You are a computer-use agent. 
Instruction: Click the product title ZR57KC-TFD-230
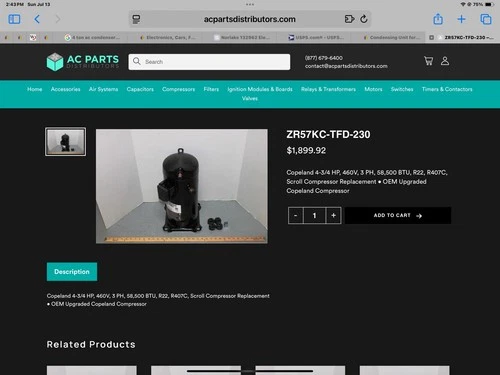click(x=328, y=134)
